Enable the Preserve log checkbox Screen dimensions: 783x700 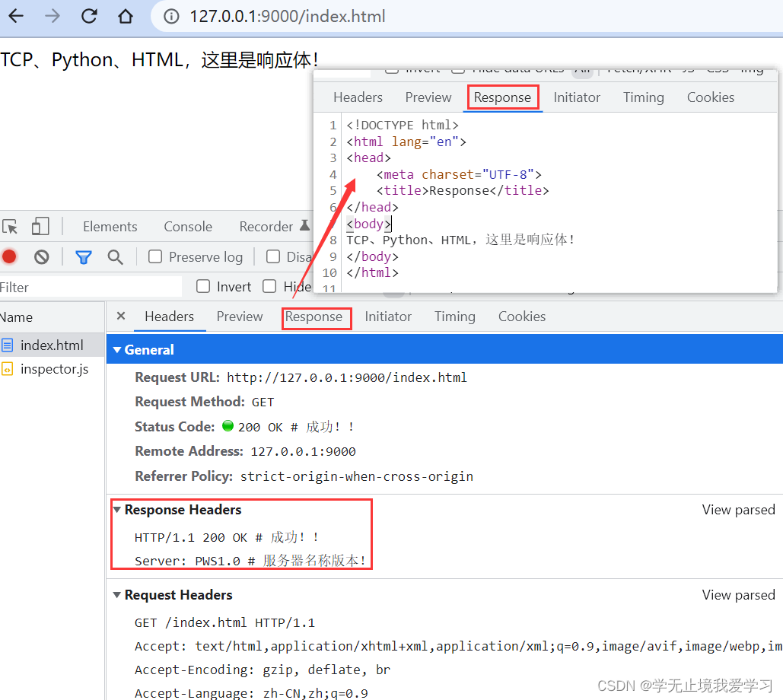(154, 256)
